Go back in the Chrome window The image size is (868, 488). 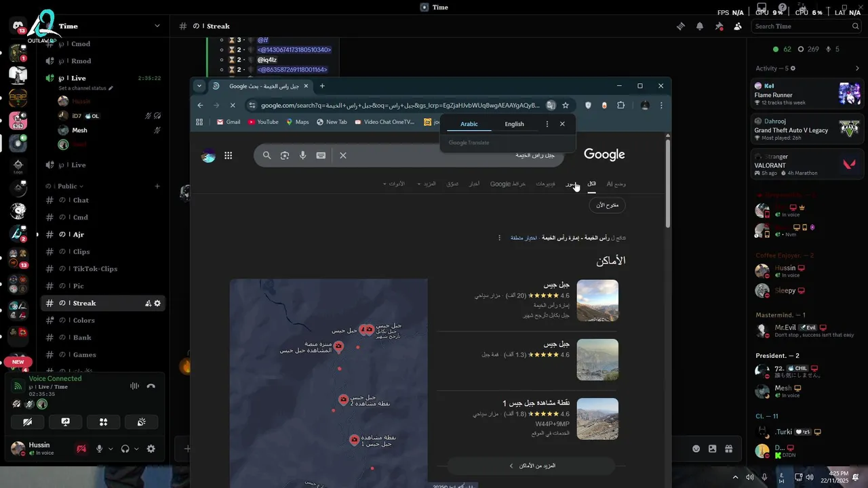(x=200, y=105)
